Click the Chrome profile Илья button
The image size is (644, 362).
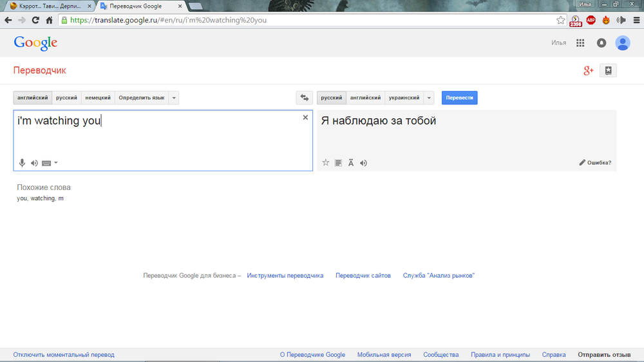[x=585, y=4]
